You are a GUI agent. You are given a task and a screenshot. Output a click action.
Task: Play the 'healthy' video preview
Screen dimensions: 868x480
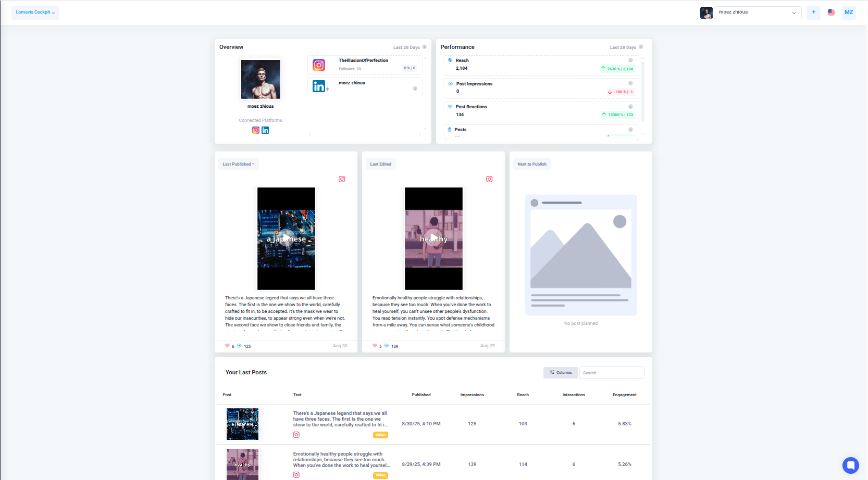433,238
